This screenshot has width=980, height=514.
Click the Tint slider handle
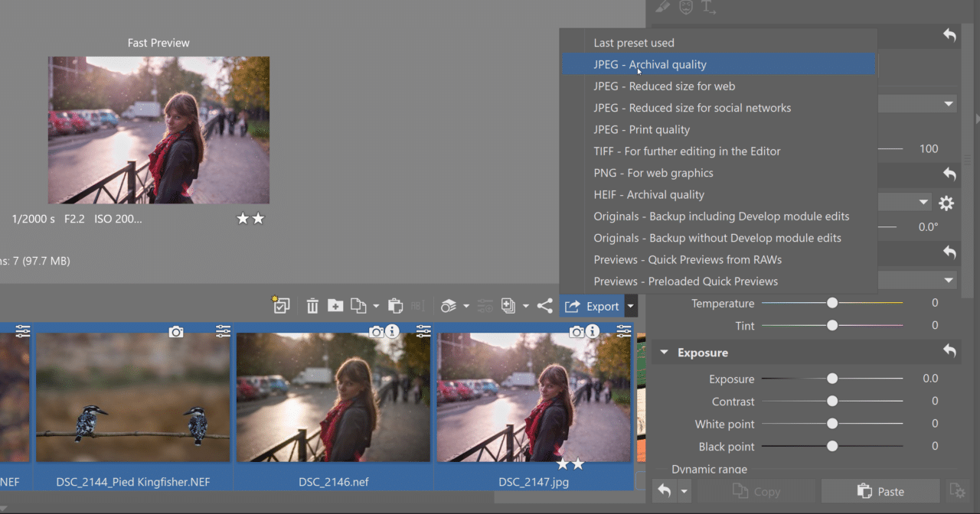832,325
